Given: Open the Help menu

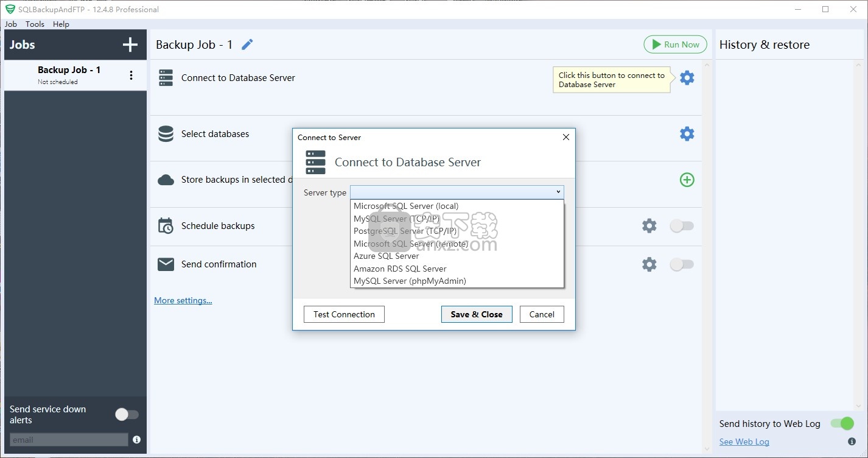Looking at the screenshot, I should [61, 24].
